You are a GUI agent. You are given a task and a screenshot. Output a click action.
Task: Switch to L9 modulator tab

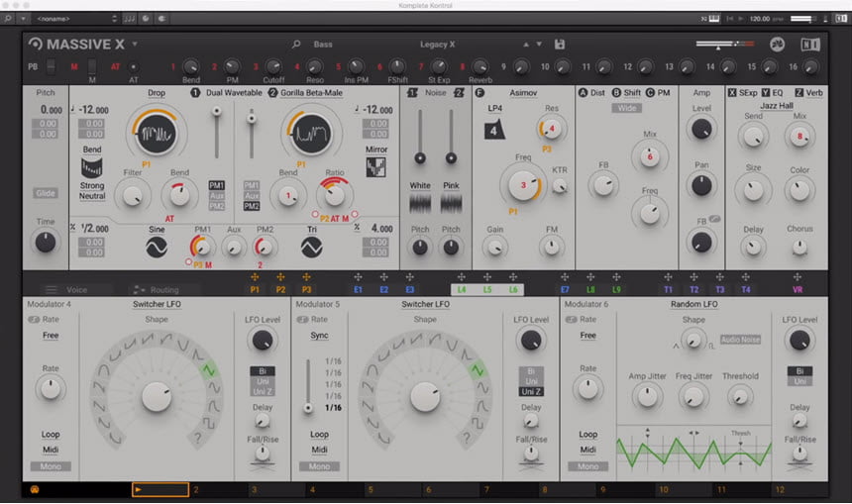click(x=616, y=290)
